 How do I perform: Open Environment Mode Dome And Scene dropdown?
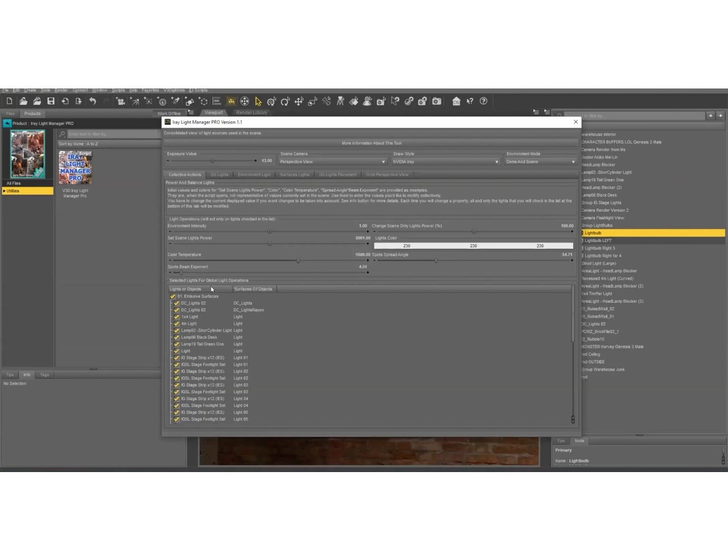(x=540, y=162)
